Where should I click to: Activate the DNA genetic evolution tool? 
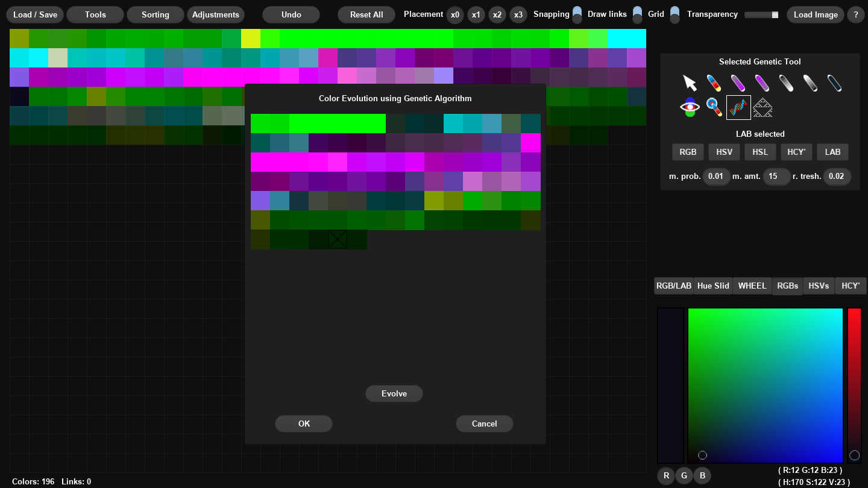coord(737,107)
